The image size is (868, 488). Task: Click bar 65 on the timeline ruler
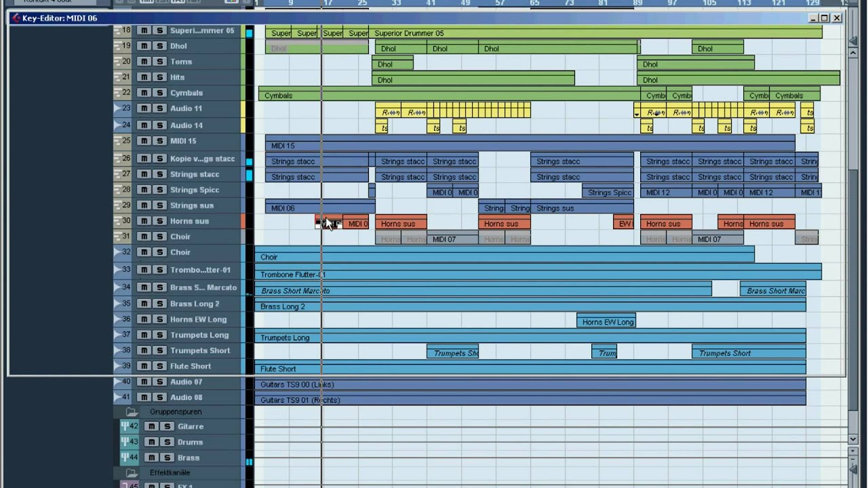[x=534, y=3]
